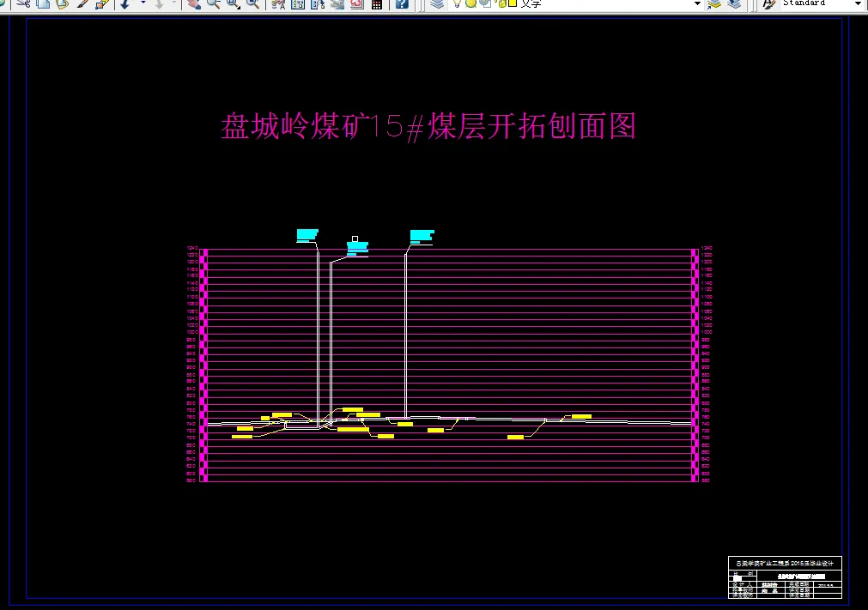Toggle the layer lock padlock icon

coord(501,3)
